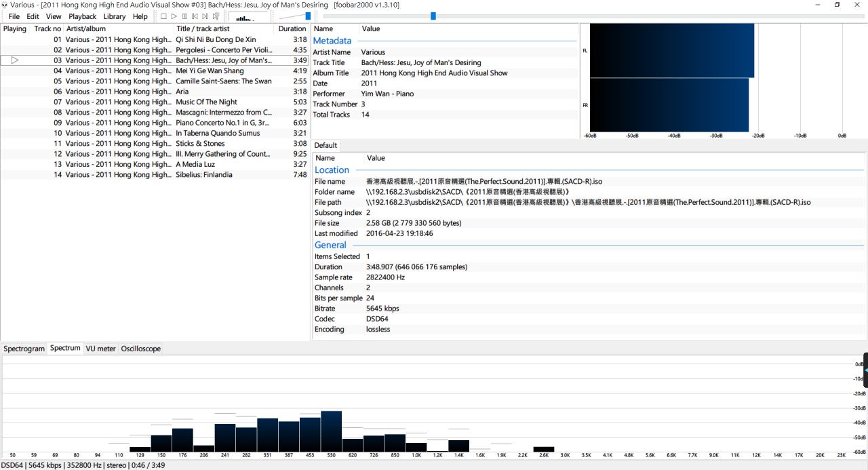
Task: Sort playlist by Track no column
Action: pos(47,29)
